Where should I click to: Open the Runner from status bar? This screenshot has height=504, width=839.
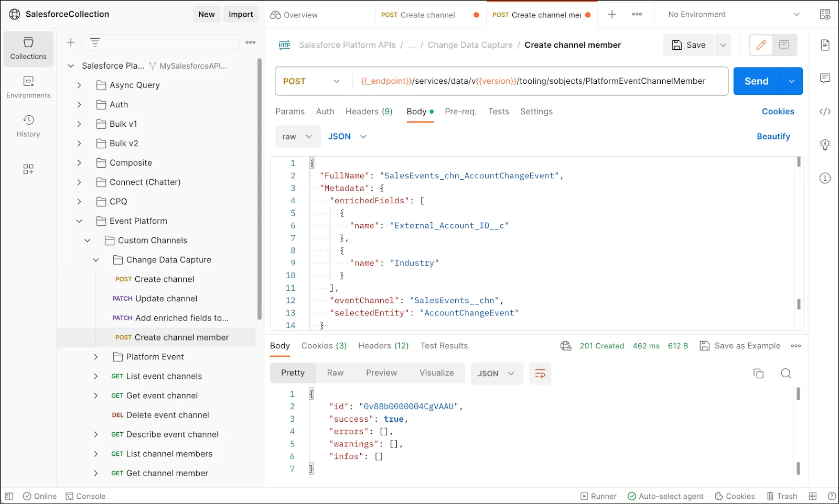(598, 496)
